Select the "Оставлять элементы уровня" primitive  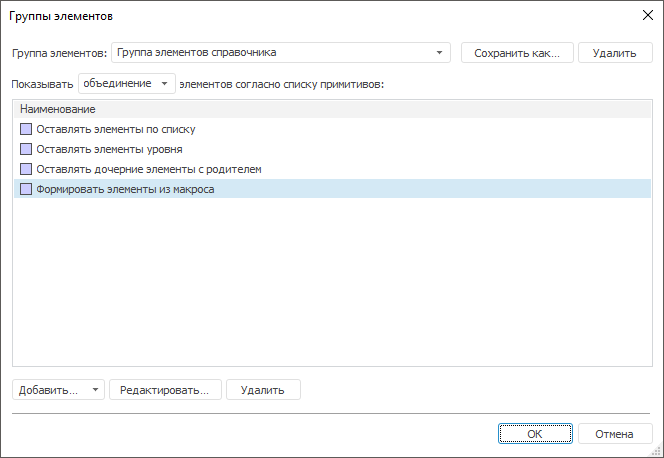point(109,149)
